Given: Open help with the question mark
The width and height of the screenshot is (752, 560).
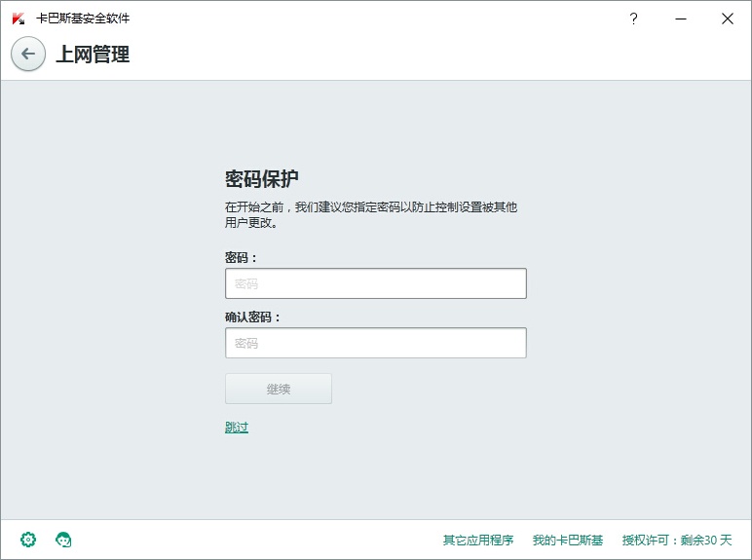Looking at the screenshot, I should 633,19.
